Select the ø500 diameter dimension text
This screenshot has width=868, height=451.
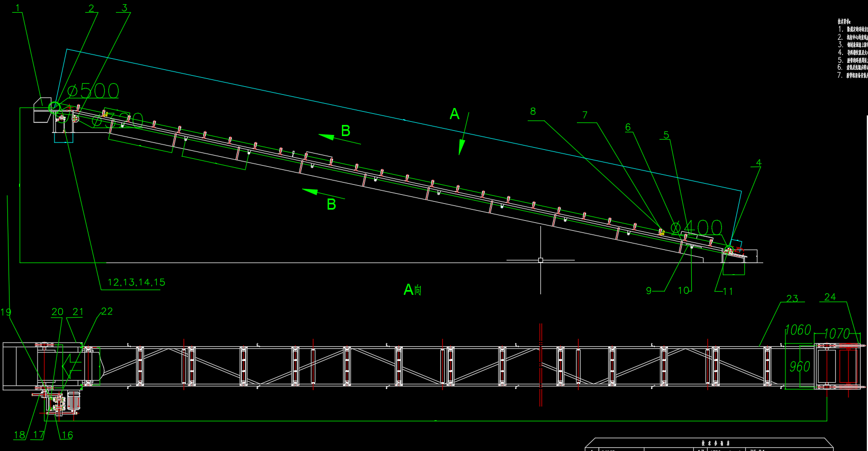click(x=93, y=91)
